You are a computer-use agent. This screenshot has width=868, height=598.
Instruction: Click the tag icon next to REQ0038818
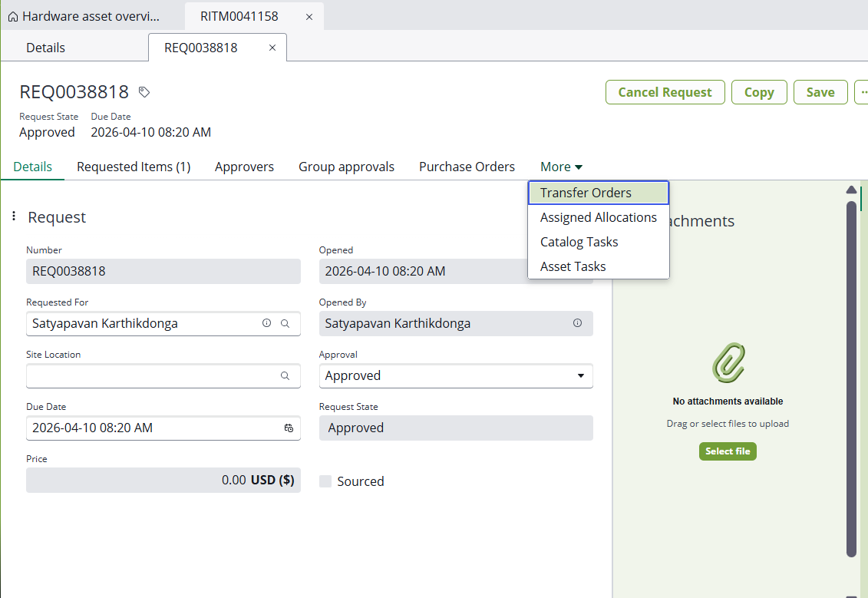click(144, 92)
